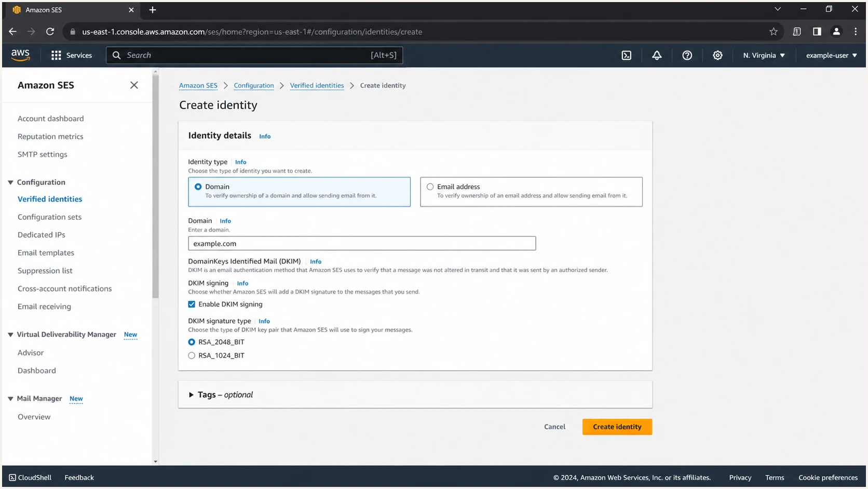Open Dedicated IPs in sidebar
The height and width of the screenshot is (489, 868).
pyautogui.click(x=42, y=235)
